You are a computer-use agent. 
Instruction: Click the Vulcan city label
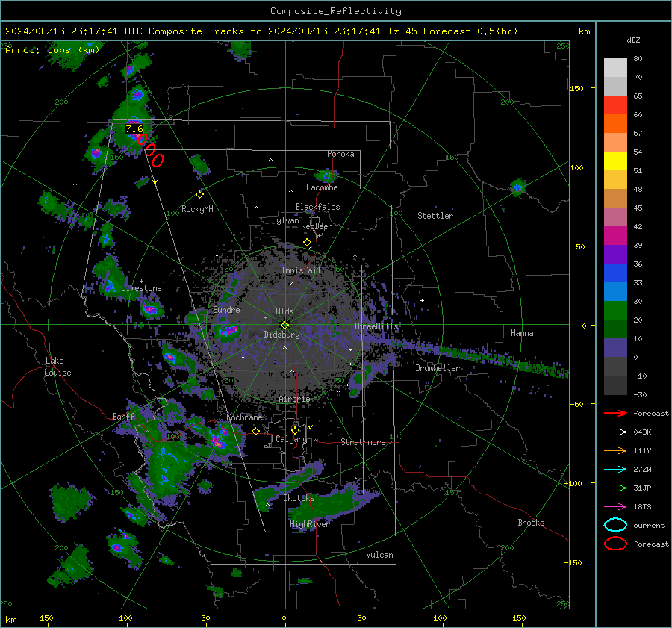click(379, 555)
